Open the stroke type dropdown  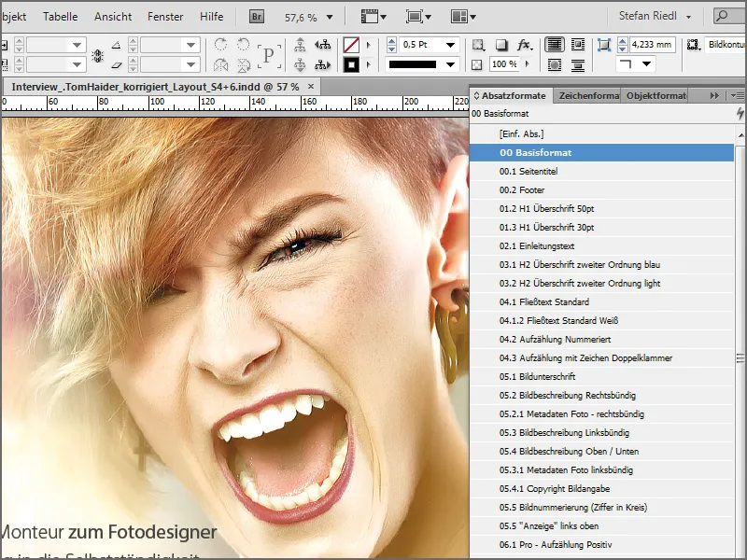click(x=450, y=64)
